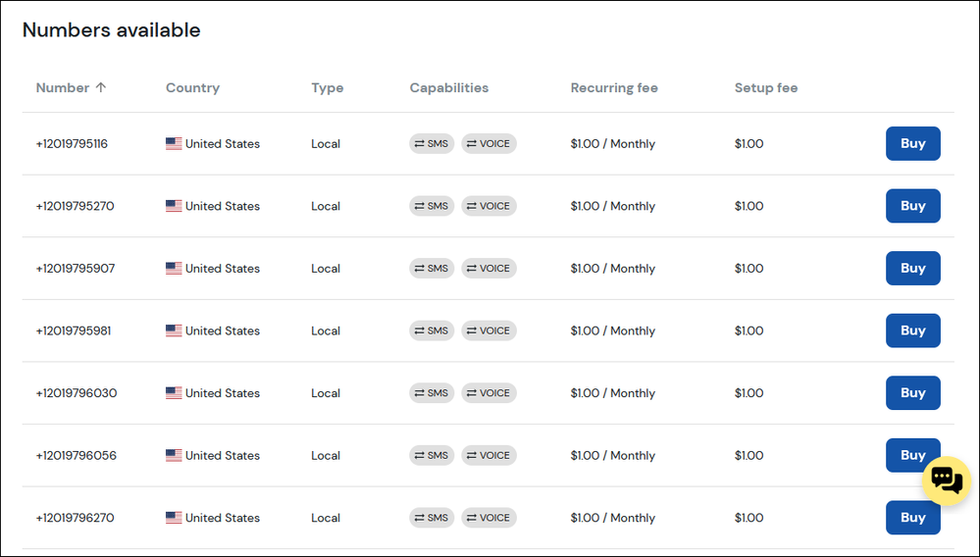Click SMS badge for +12019795270
Viewport: 980px width, 557px height.
point(432,206)
